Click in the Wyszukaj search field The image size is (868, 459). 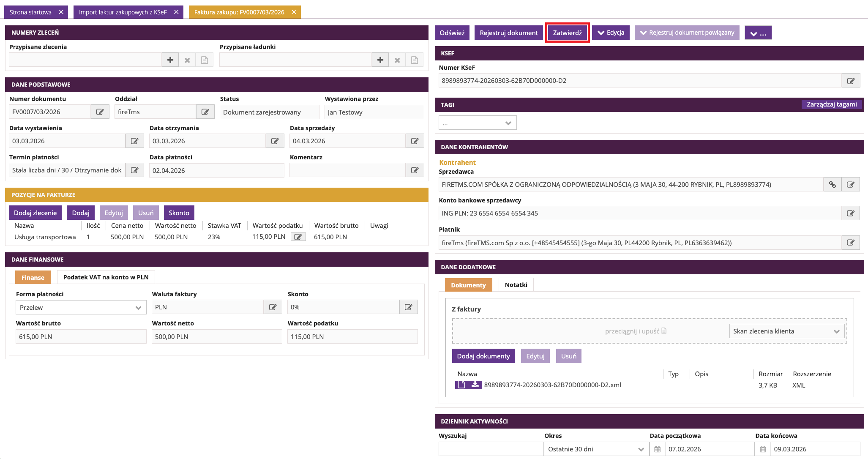tap(491, 449)
